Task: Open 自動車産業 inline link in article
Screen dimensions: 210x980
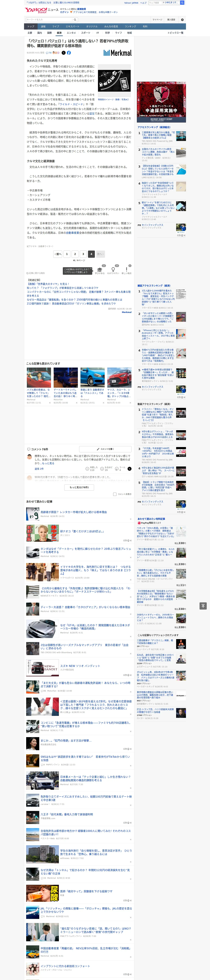Action: pyautogui.click(x=73, y=233)
